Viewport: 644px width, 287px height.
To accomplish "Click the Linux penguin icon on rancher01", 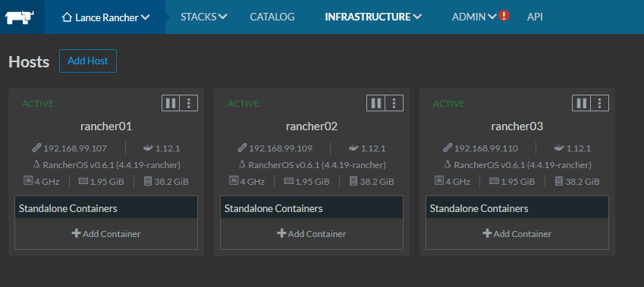I will 36,165.
